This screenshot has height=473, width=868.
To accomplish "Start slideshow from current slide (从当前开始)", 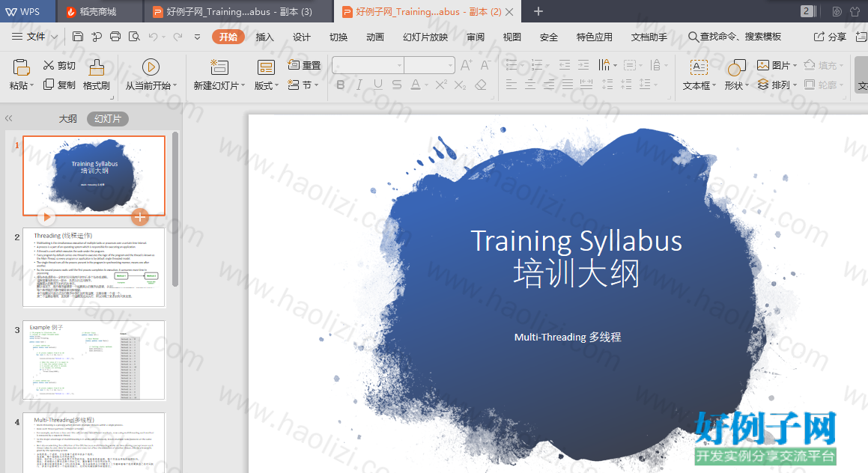I will (x=151, y=75).
